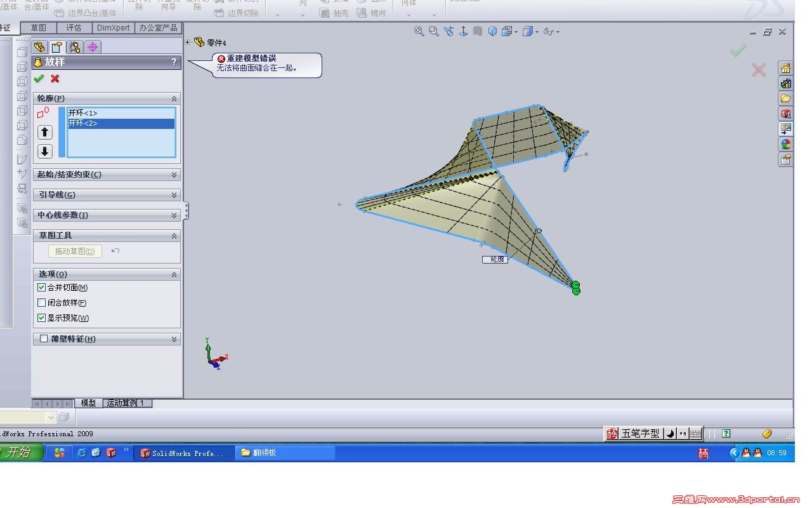The height and width of the screenshot is (508, 812).
Task: Click the Zoom to Fit icon
Action: click(419, 31)
